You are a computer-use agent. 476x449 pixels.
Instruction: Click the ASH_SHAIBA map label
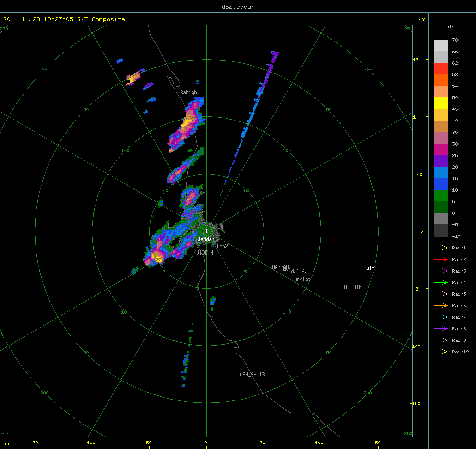pyautogui.click(x=254, y=375)
